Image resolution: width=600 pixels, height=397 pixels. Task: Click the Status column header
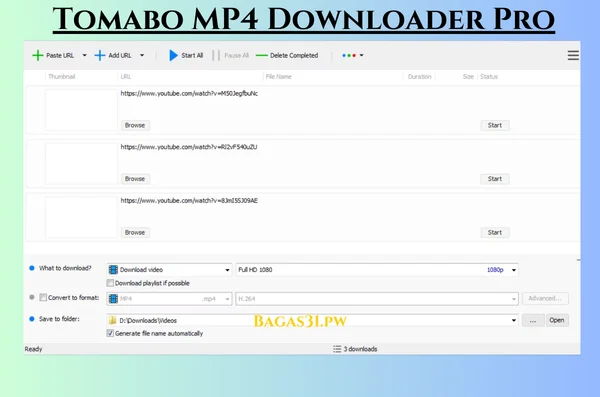point(489,77)
